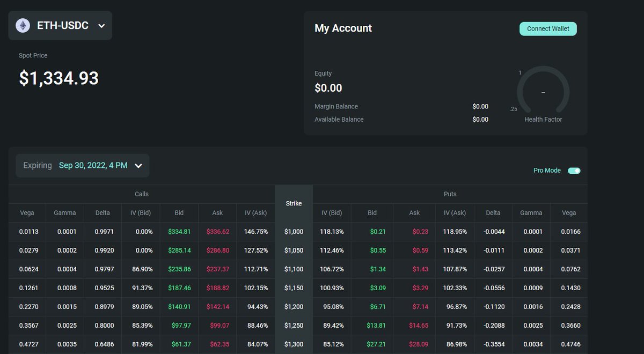Click put ask $3.29

tap(420, 288)
